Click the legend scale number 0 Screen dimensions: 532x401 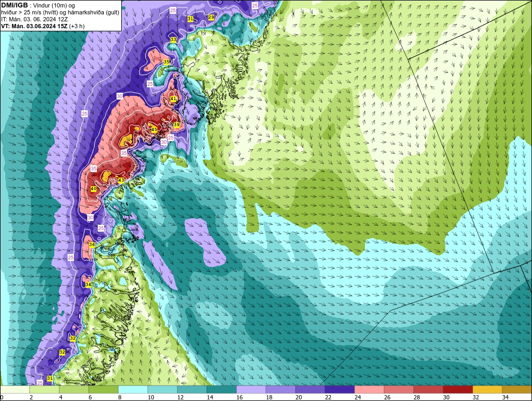(2, 397)
